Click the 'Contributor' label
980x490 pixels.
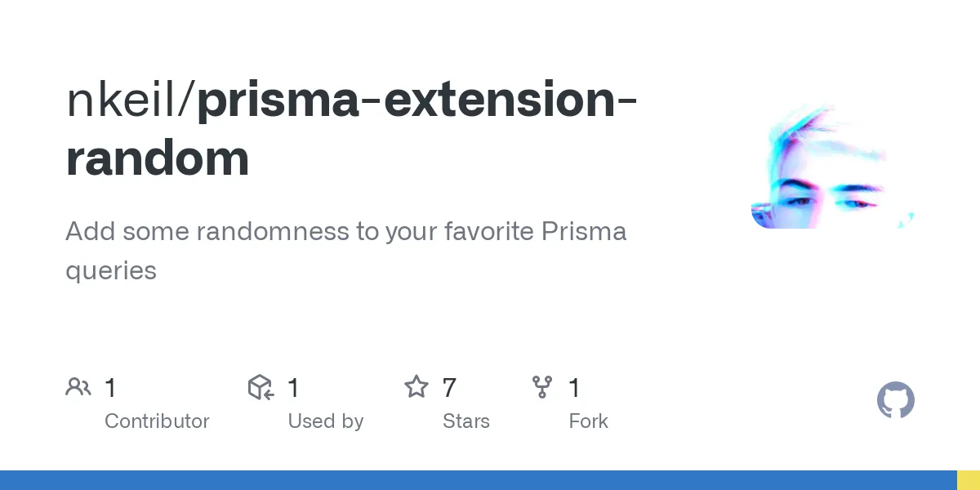pos(157,421)
